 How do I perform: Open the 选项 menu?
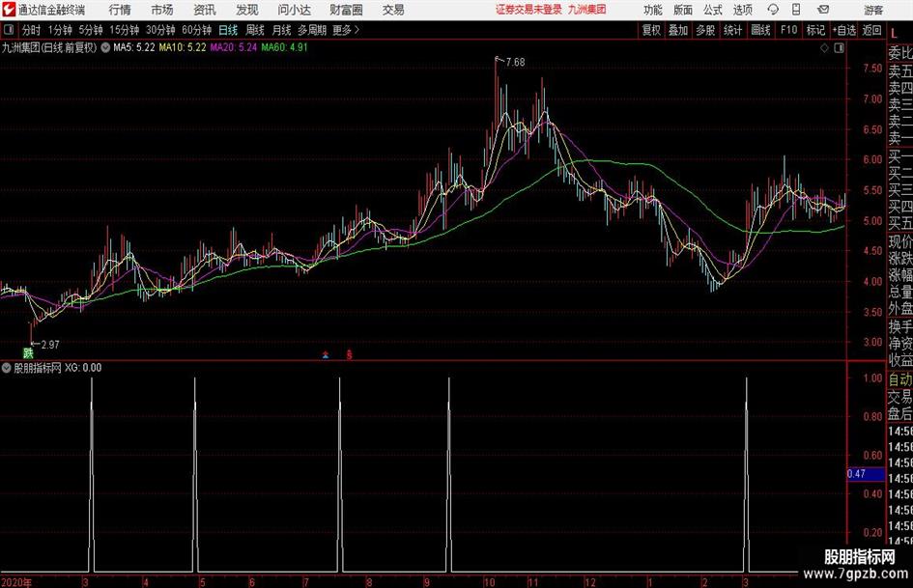click(x=742, y=10)
